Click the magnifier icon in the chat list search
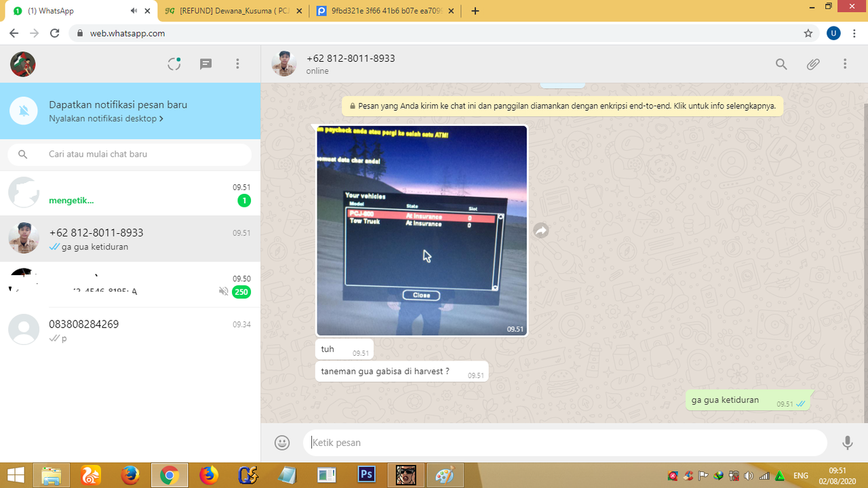The image size is (868, 488). click(x=22, y=155)
